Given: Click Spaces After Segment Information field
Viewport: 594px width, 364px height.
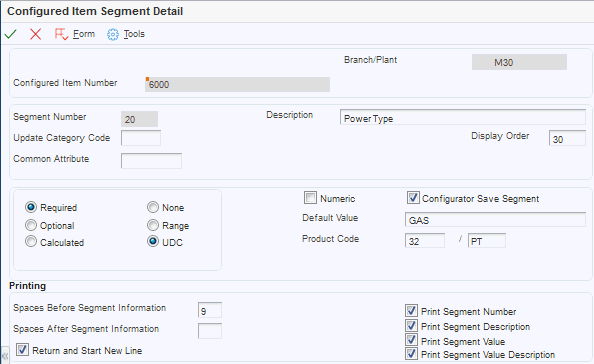Looking at the screenshot, I should (x=210, y=331).
